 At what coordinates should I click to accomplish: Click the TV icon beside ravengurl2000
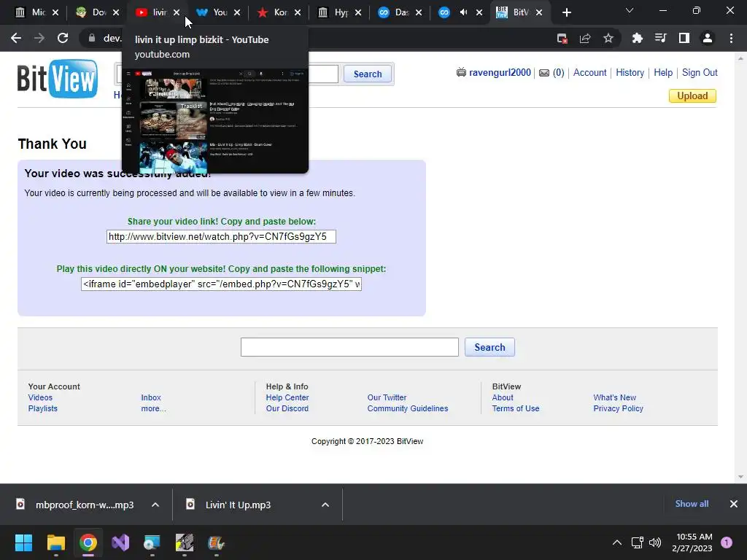click(461, 72)
